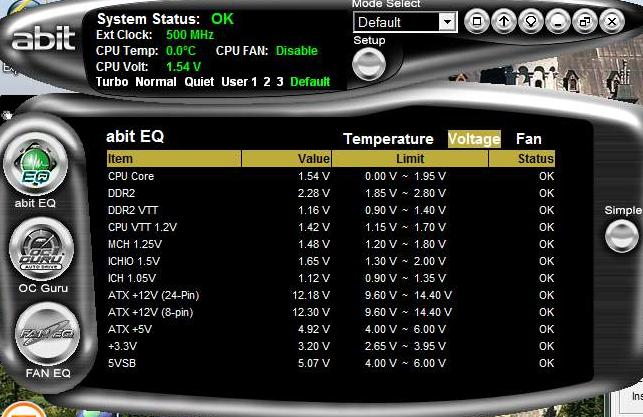Click the CPU FAN Disable status

[x=296, y=51]
